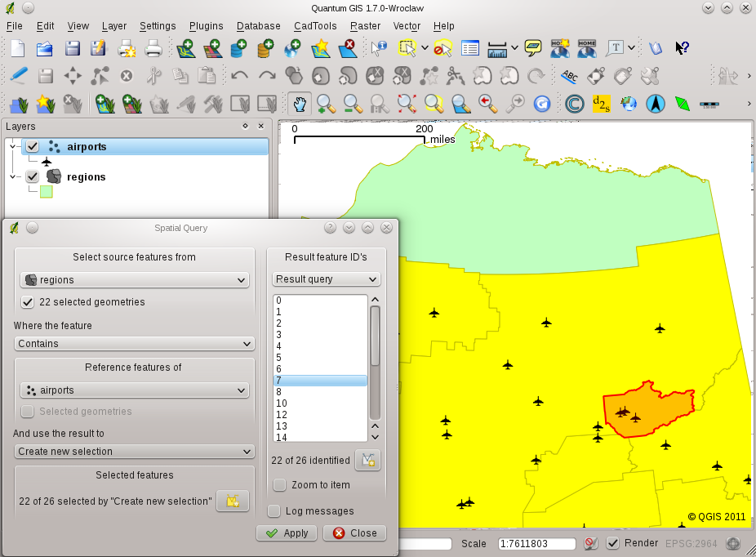
Task: Open the source layer regions dropdown
Action: (135, 279)
